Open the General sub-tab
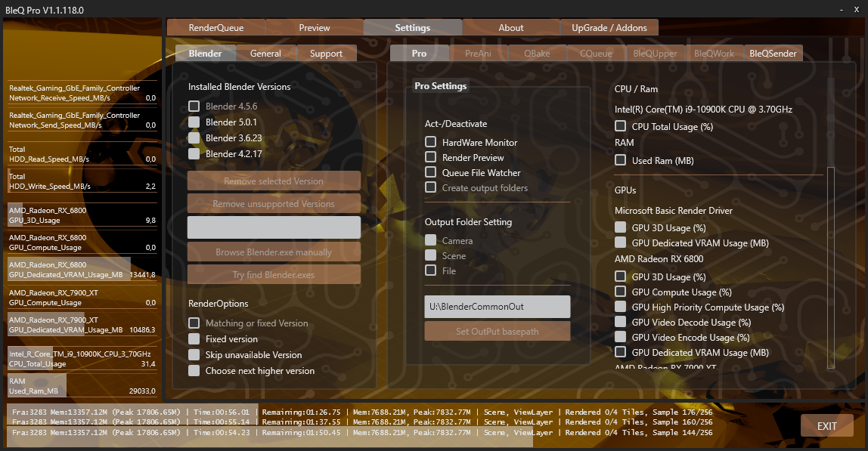 coord(265,53)
